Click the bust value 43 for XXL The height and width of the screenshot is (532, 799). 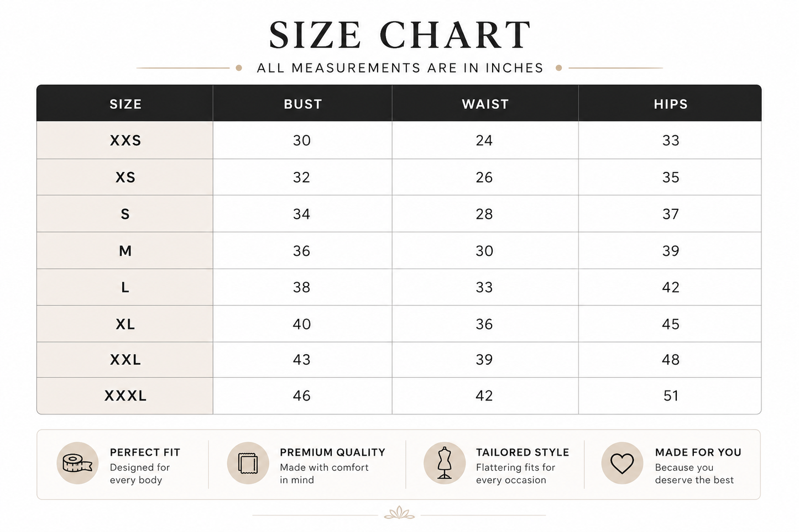(301, 360)
